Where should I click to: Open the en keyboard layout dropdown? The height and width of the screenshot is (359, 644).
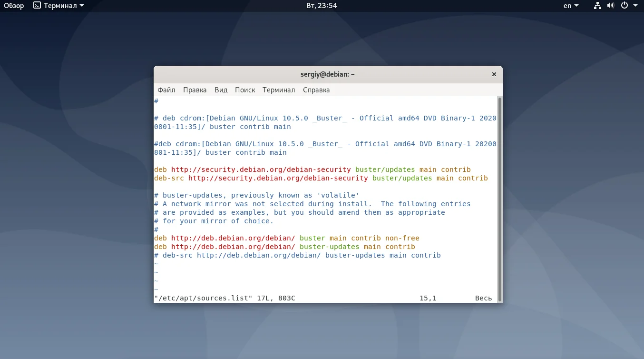(x=571, y=6)
